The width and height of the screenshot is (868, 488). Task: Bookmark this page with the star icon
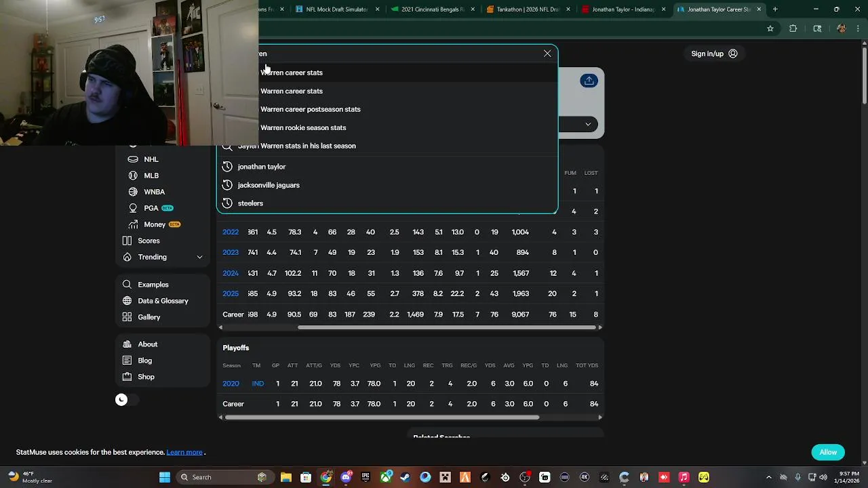(770, 28)
